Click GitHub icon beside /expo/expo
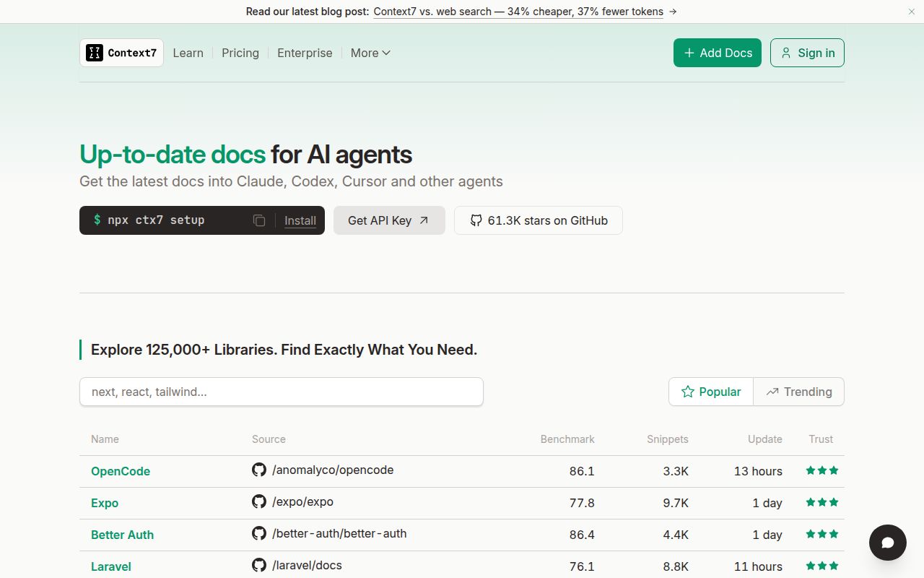924x578 pixels. [x=259, y=501]
